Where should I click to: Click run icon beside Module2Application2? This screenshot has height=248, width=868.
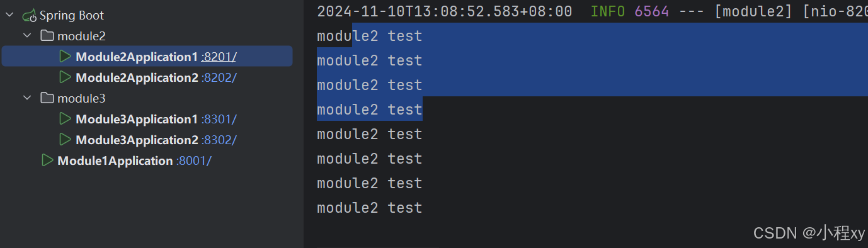point(65,77)
